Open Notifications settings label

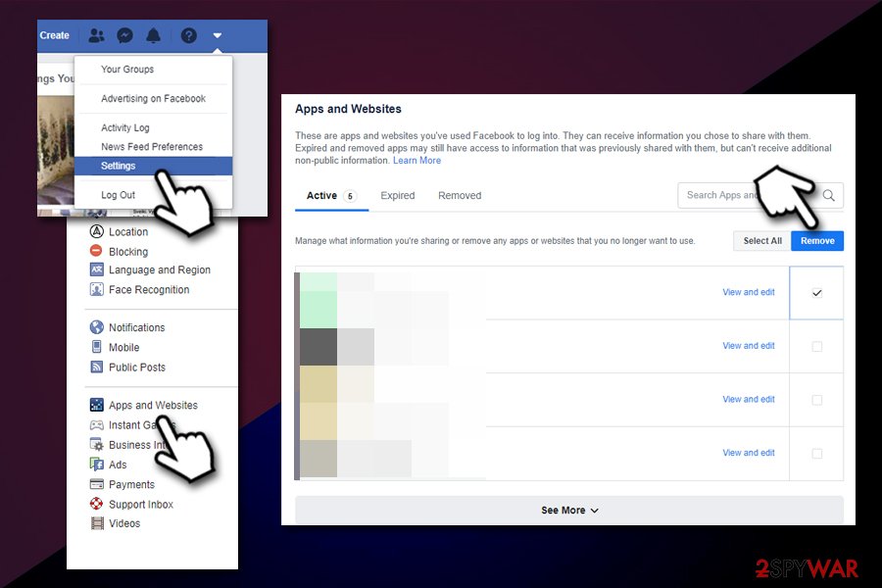click(x=136, y=327)
